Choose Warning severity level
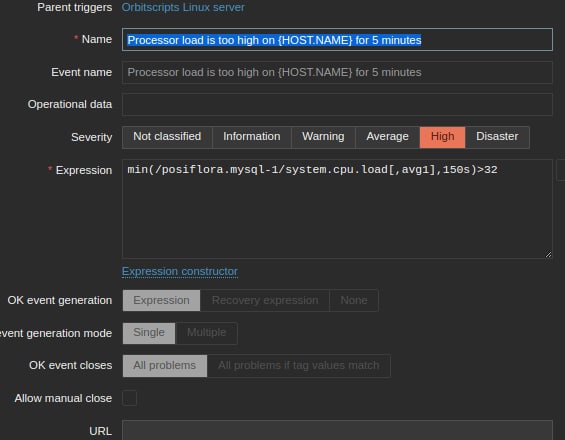The image size is (565, 440). point(323,137)
